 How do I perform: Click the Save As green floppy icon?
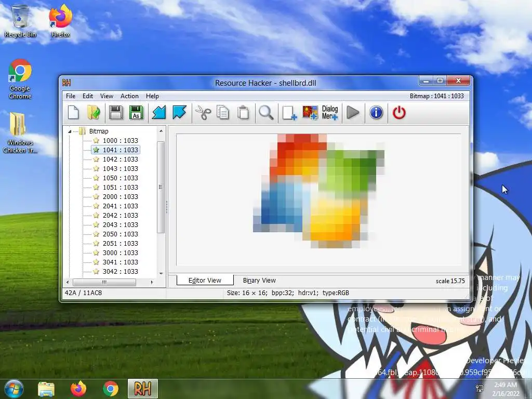pos(136,113)
